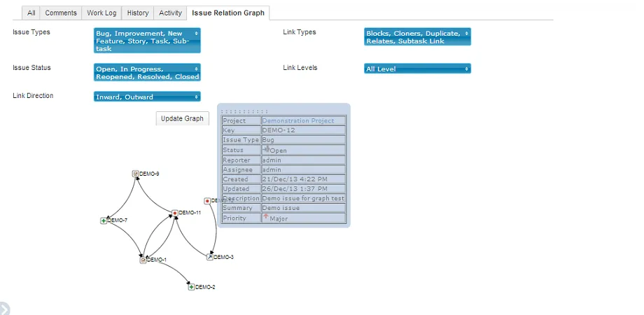This screenshot has height=315, width=644.
Task: Open the Work Log tab
Action: [101, 13]
